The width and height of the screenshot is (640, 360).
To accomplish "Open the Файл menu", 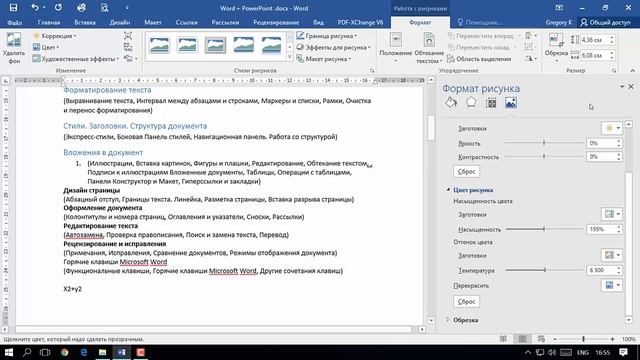I will (15, 22).
